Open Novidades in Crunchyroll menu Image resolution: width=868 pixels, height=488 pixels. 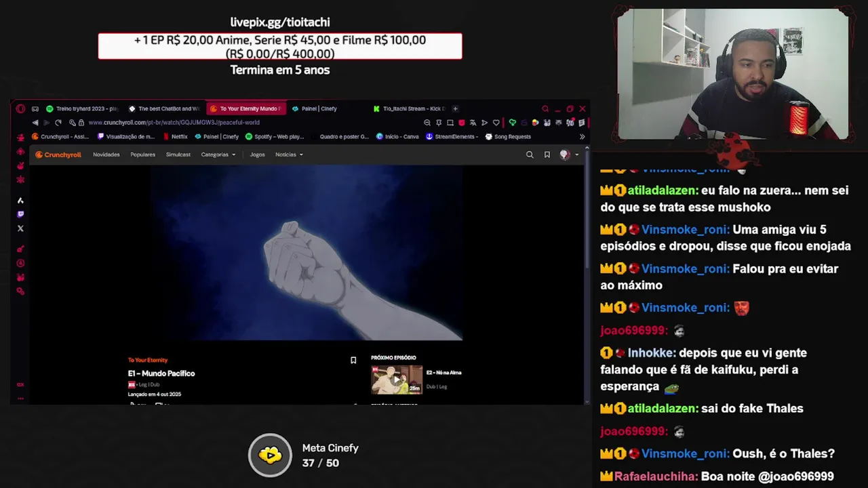point(106,155)
